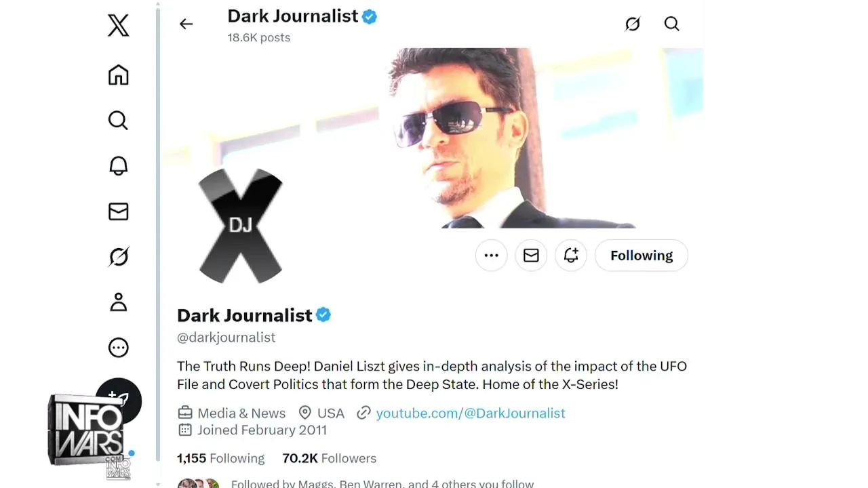Expand the More circle menu in sidebar
This screenshot has width=868, height=488.
point(118,348)
